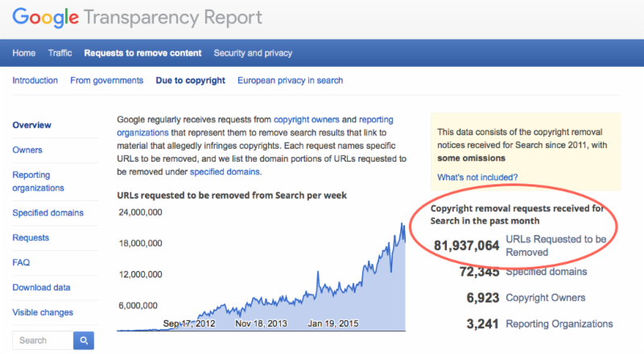Open Security and privacy menu
The width and height of the screenshot is (644, 354).
253,53
